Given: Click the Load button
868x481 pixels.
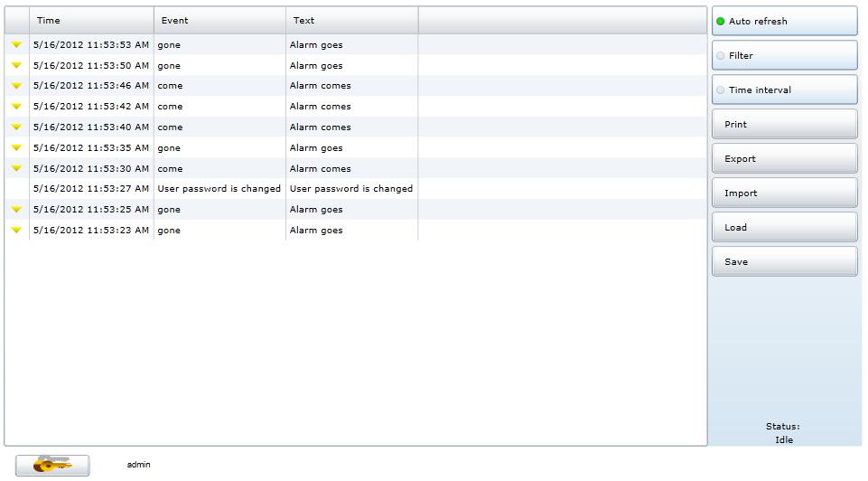Looking at the screenshot, I should click(x=784, y=227).
